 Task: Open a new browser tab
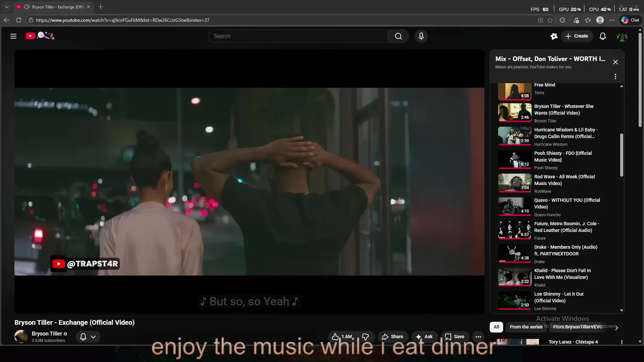tap(101, 7)
